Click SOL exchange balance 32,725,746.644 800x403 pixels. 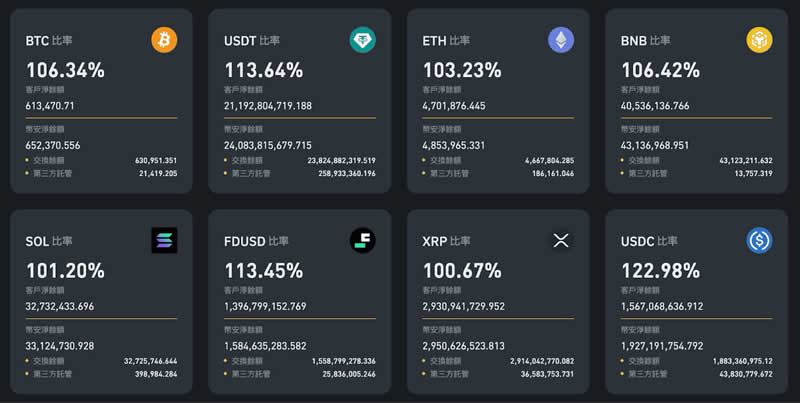tap(150, 360)
